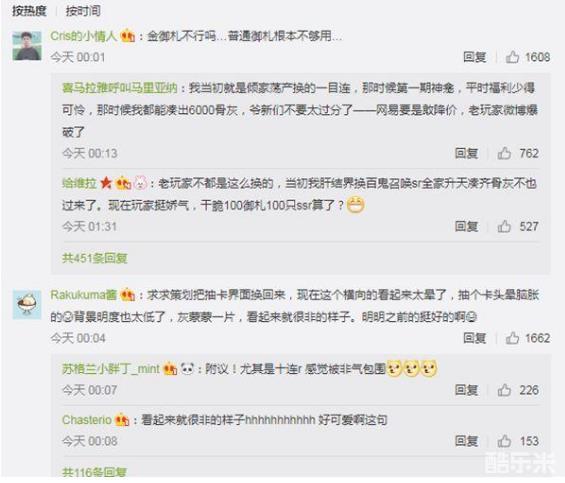The width and height of the screenshot is (565, 483).
Task: Open the Rakukuma酱 user profile link
Action: pos(84,295)
